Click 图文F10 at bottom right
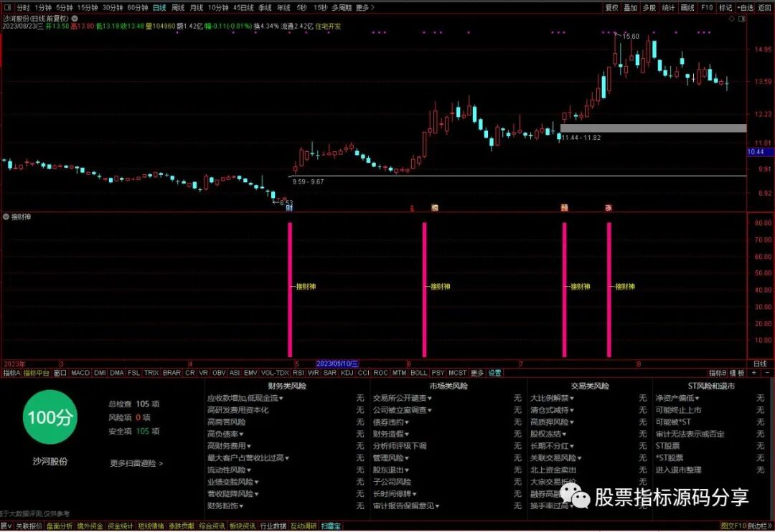Image resolution: width=775 pixels, height=532 pixels. pos(733,526)
